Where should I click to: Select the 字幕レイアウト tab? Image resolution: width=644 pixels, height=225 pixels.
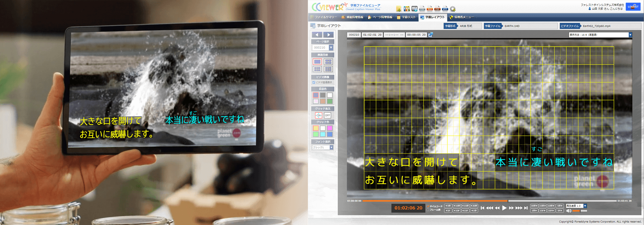click(433, 17)
